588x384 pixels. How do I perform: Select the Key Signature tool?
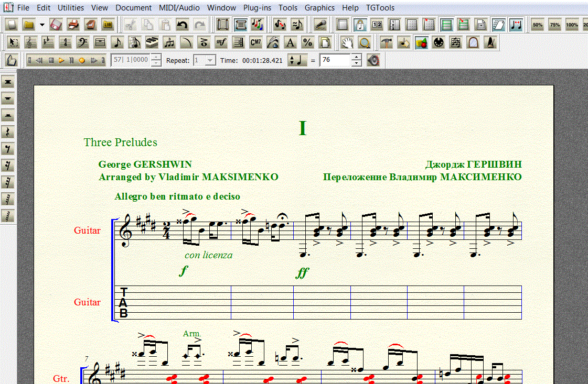point(48,42)
